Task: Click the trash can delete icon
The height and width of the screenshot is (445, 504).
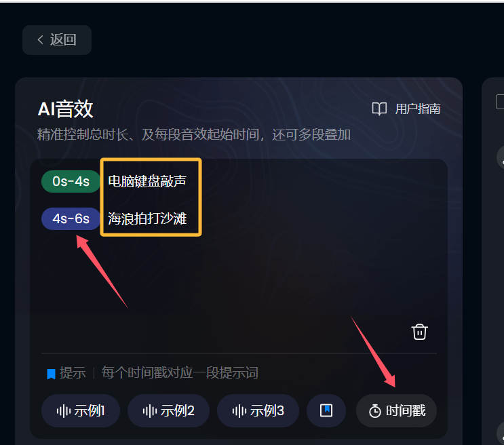Action: coord(419,332)
